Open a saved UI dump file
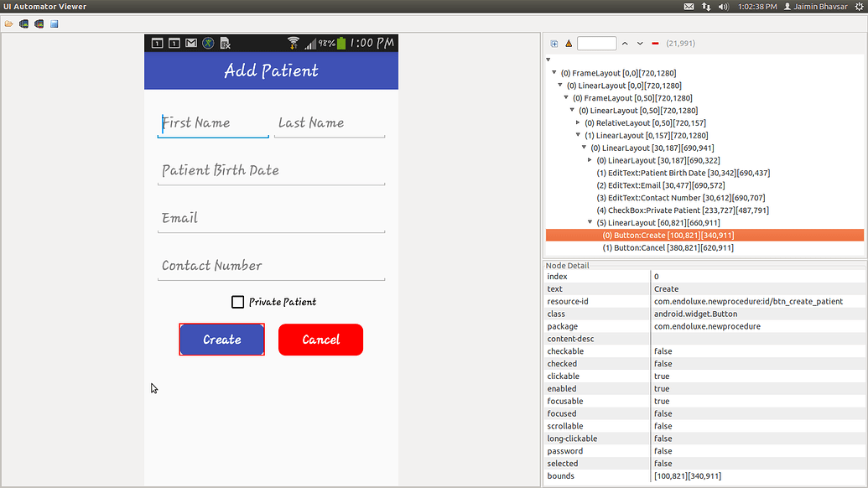The image size is (868, 488). 8,23
